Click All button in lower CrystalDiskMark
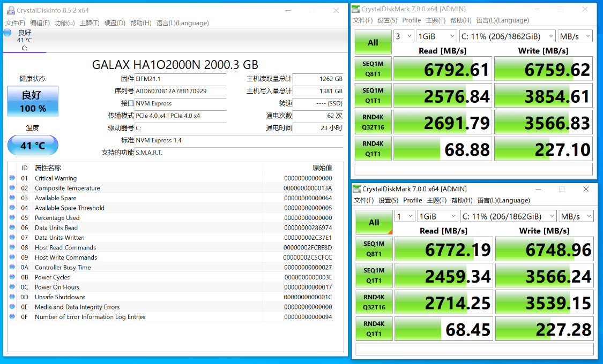This screenshot has height=364, width=603. pos(374,222)
